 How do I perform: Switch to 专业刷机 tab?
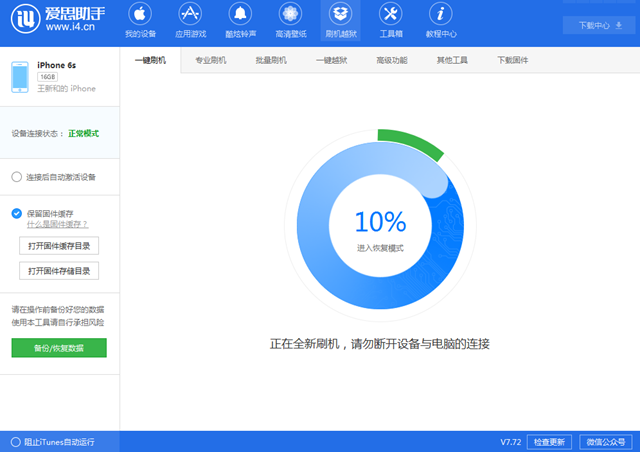[x=210, y=61]
